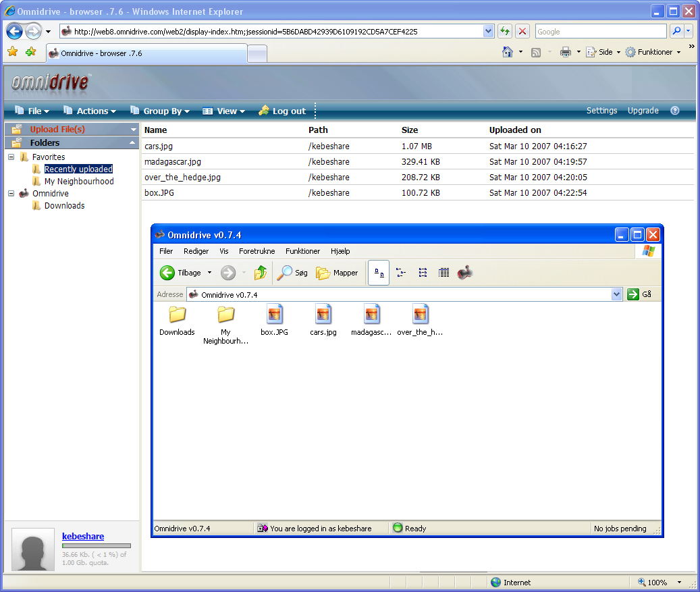
Task: Click the Google search input field
Action: (x=599, y=32)
